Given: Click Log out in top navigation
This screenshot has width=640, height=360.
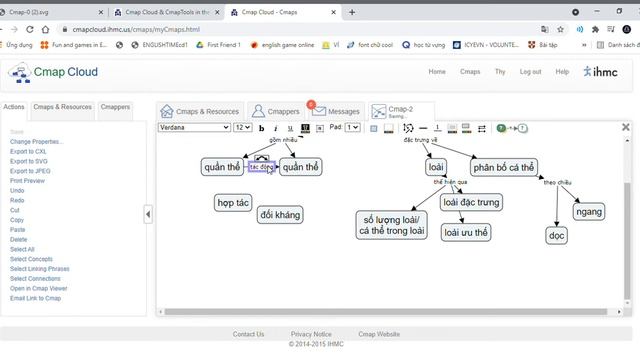Looking at the screenshot, I should coord(530,71).
